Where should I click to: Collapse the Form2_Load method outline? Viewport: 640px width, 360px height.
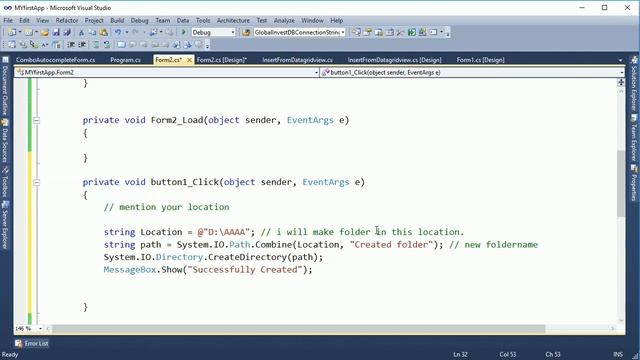36,120
